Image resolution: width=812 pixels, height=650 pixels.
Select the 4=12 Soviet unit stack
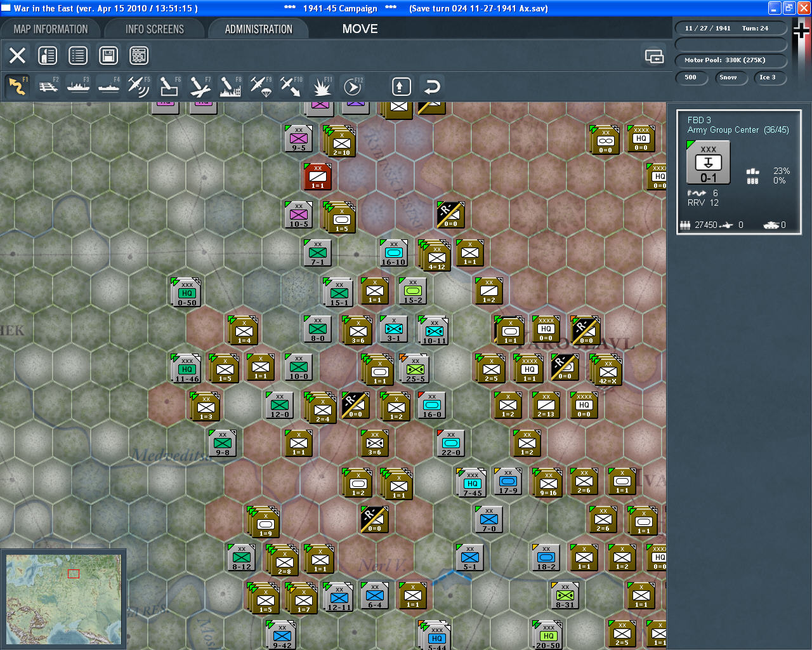tap(435, 255)
